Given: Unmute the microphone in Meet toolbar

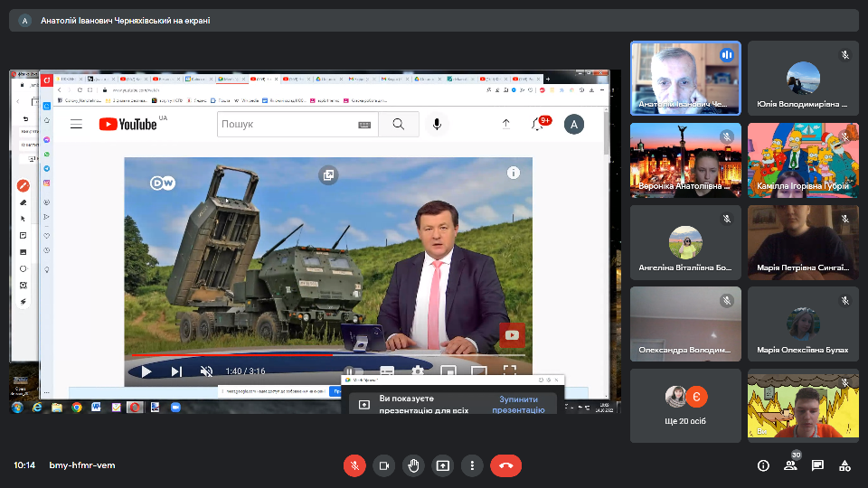Looking at the screenshot, I should pyautogui.click(x=354, y=465).
